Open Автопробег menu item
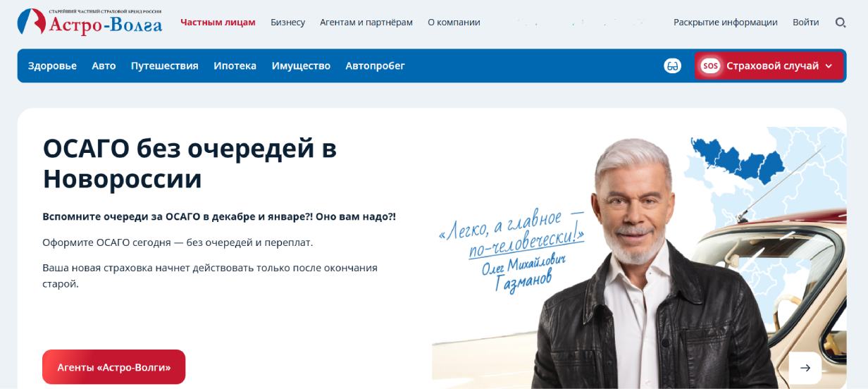868x389 pixels. tap(375, 66)
